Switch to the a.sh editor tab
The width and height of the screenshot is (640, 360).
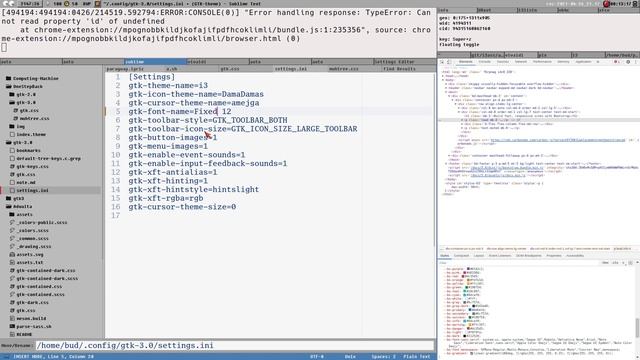pos(172,69)
